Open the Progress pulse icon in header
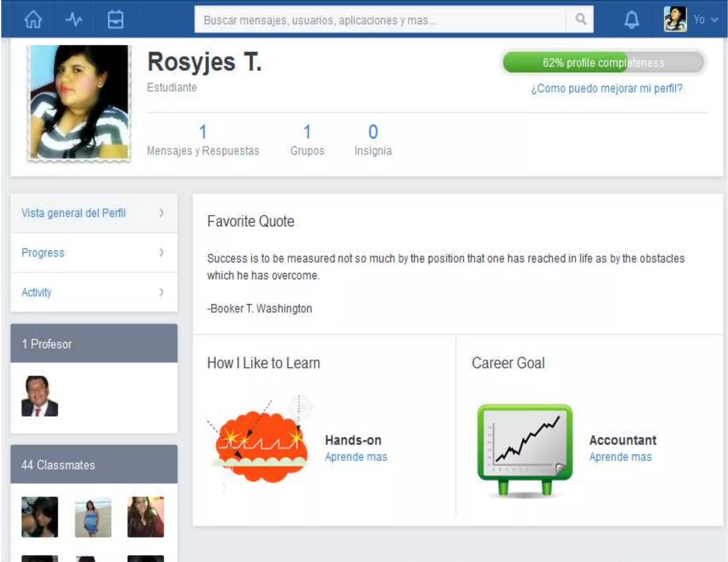The width and height of the screenshot is (728, 562). [74, 20]
